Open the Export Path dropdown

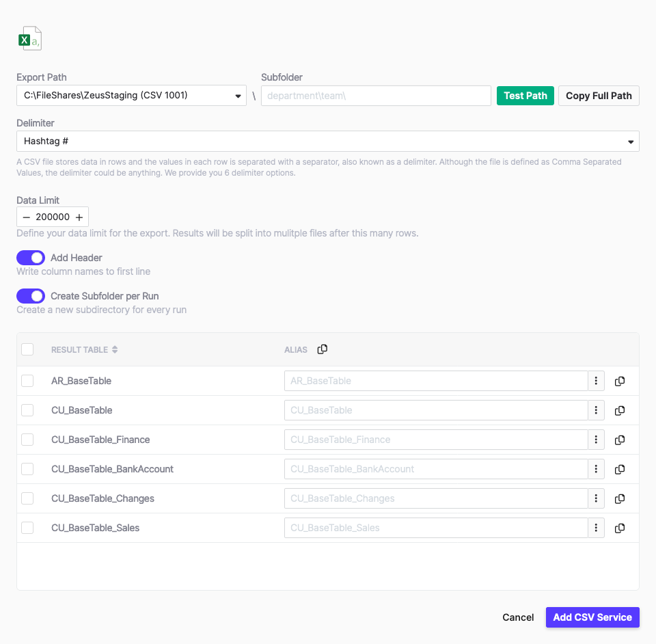tap(131, 96)
